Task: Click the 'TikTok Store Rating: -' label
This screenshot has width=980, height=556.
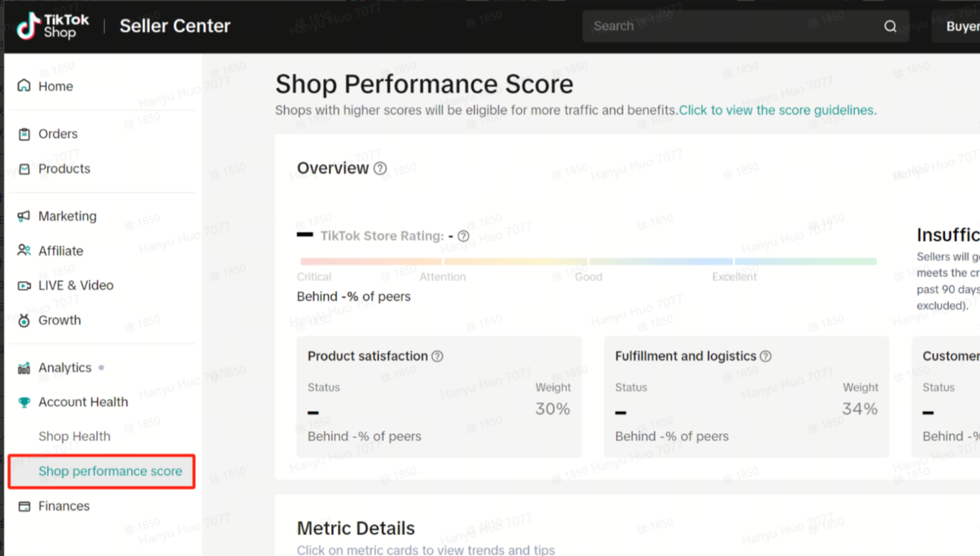Action: (x=386, y=236)
